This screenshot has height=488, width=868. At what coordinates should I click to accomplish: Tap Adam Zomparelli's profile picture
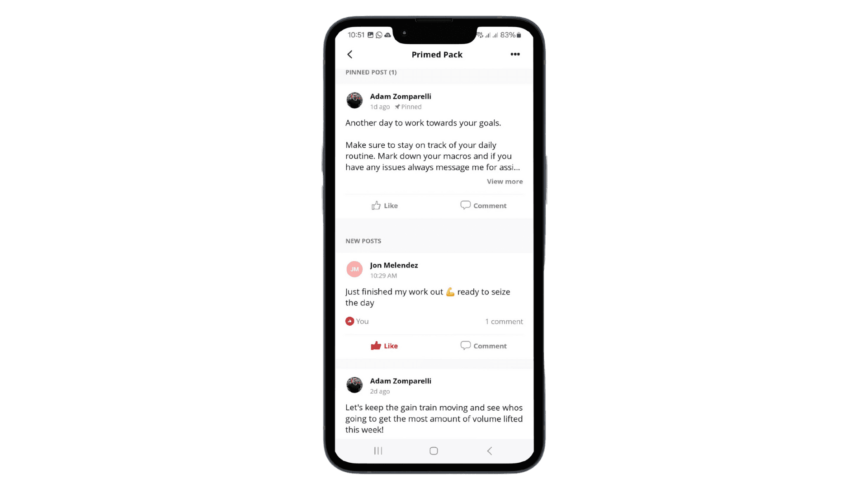click(354, 100)
